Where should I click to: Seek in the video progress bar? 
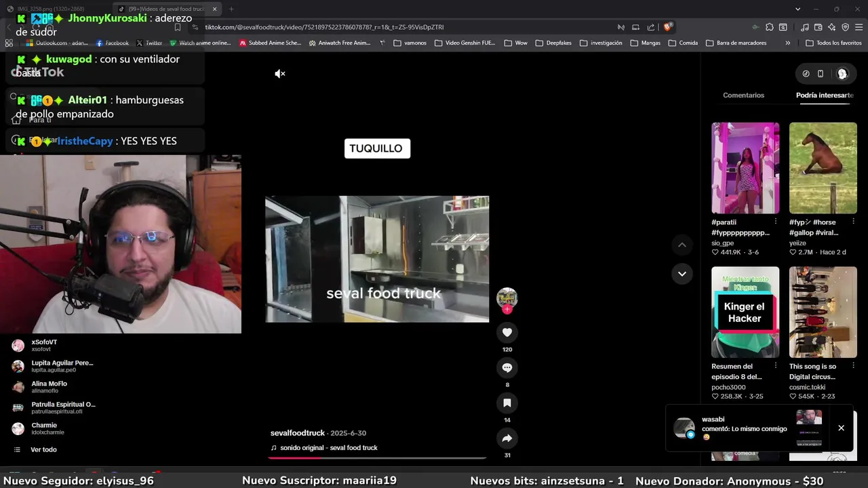point(377,458)
